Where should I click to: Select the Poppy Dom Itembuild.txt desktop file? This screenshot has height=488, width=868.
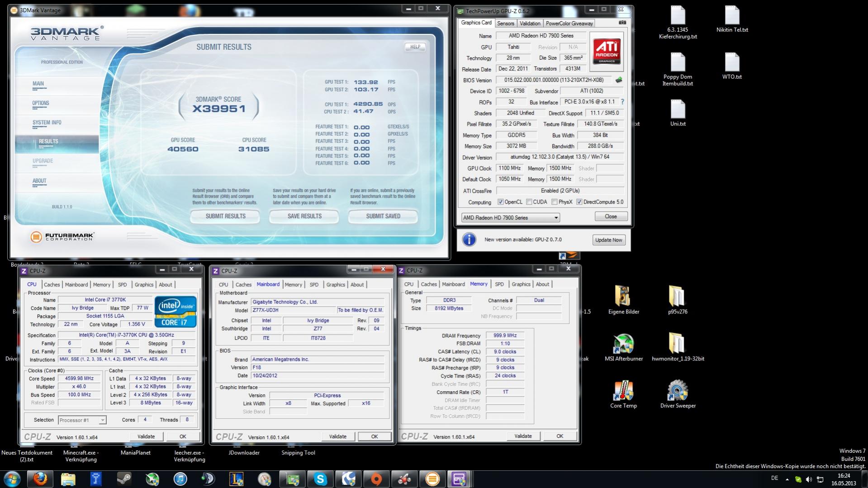tap(678, 69)
